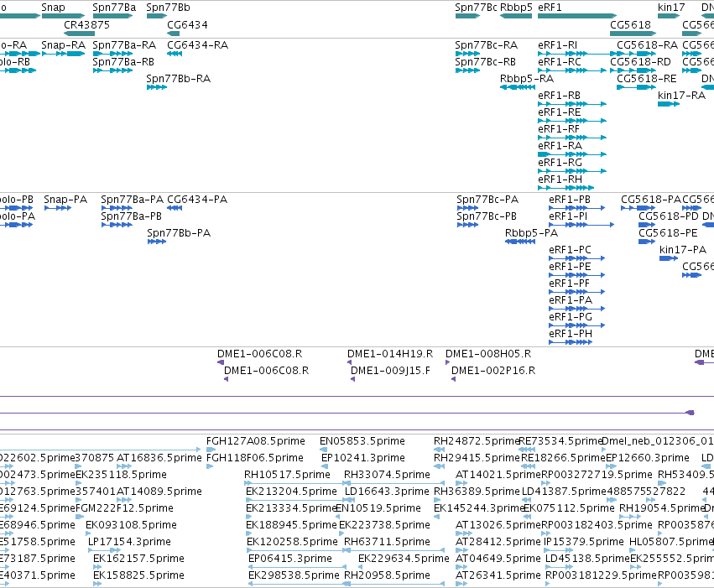
Task: Click transcript eRF1-RE
Action: (x=572, y=121)
